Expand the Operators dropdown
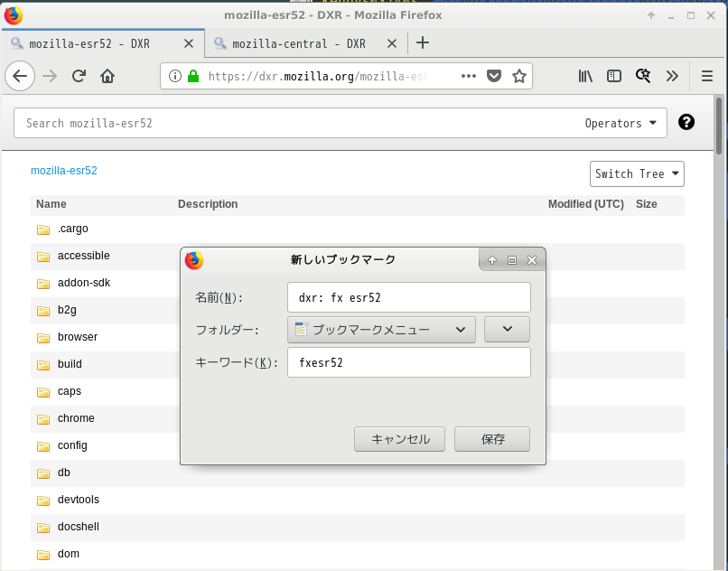Viewport: 728px width, 571px height. 620,123
